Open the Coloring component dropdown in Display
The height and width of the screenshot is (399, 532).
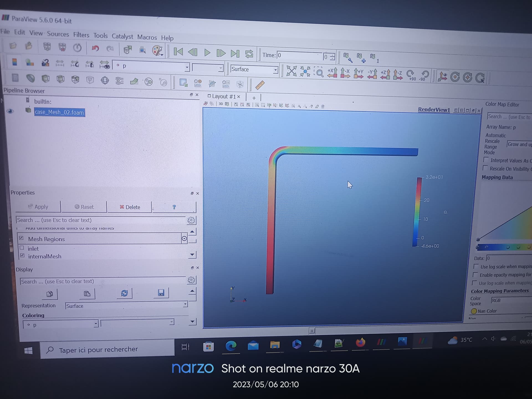click(x=137, y=323)
